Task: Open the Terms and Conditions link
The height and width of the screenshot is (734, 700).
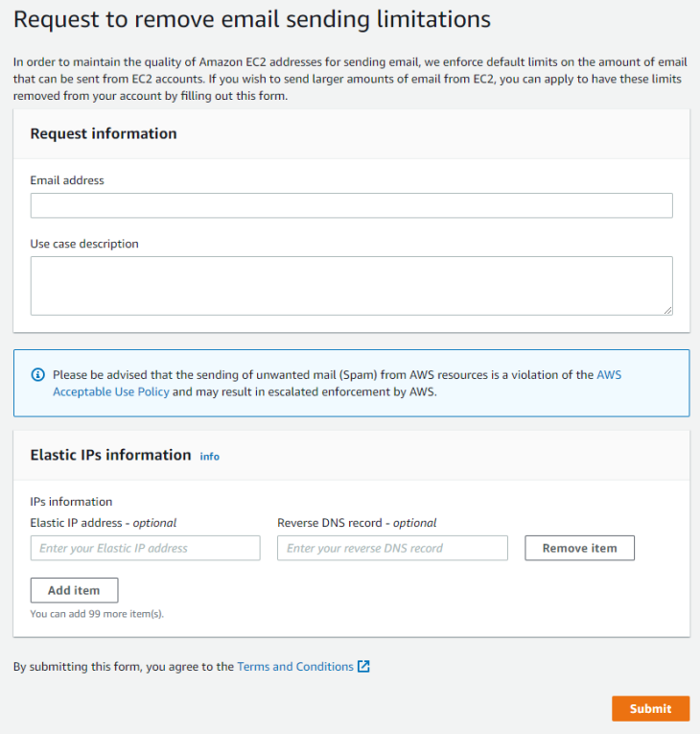Action: pos(295,666)
